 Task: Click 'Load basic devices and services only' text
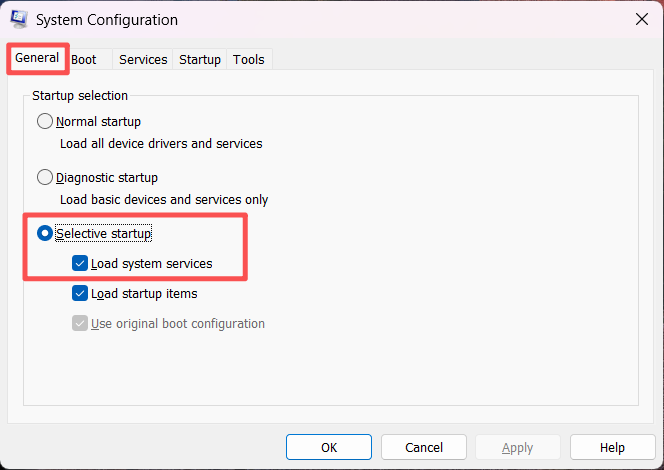[164, 200]
